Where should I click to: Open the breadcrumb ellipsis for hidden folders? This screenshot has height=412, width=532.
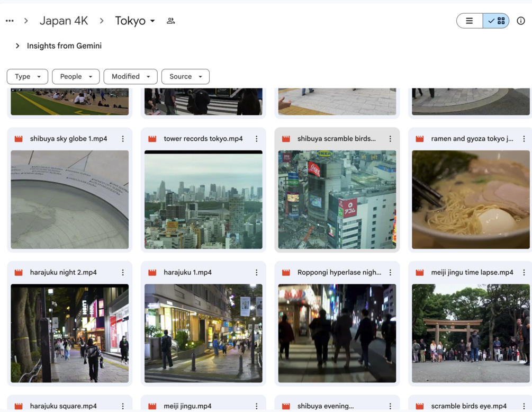pos(10,21)
